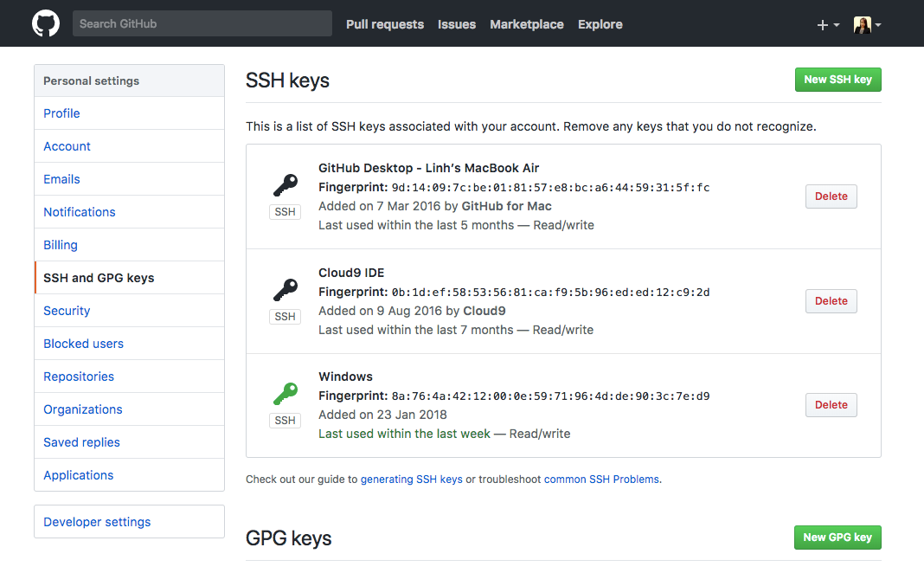
Task: Click the 'GitHub Desktop - Linh's MacBook Air' title
Action: coord(429,168)
